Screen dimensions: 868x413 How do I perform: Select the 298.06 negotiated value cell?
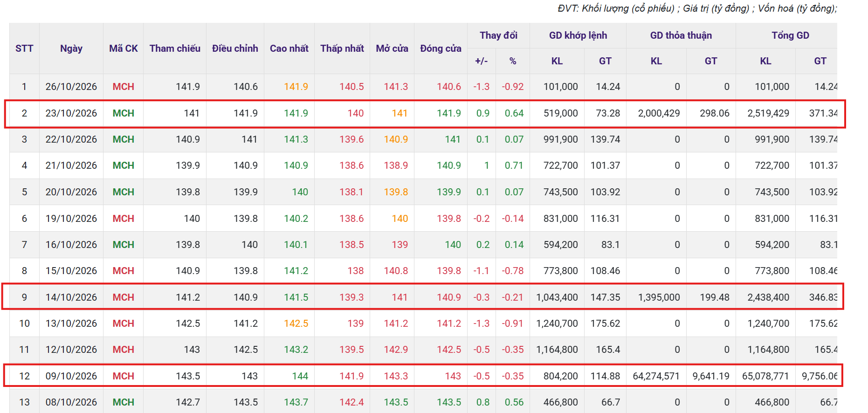[x=715, y=113]
